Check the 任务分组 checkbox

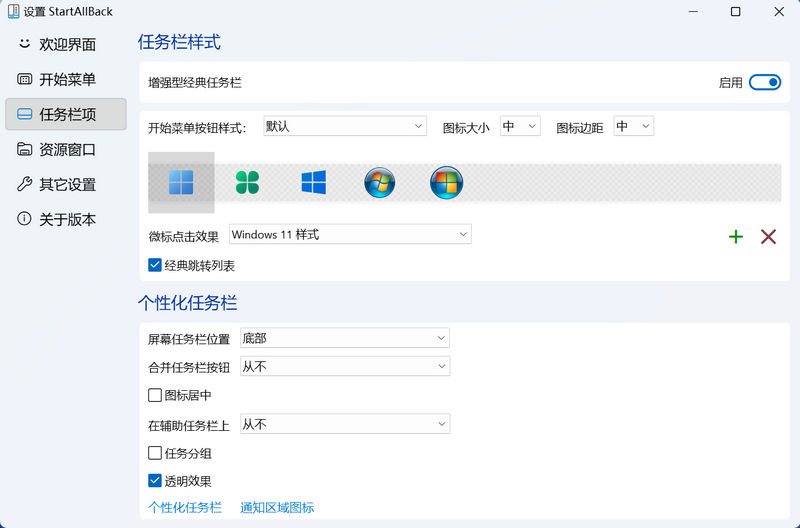point(155,453)
